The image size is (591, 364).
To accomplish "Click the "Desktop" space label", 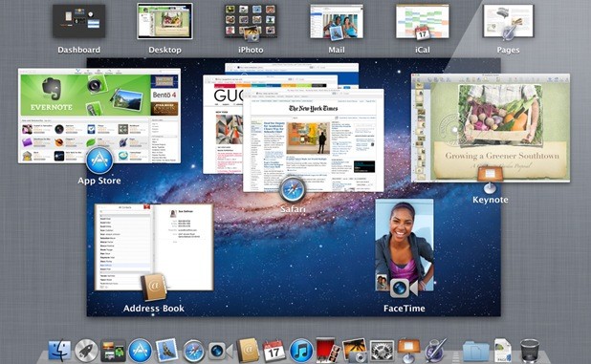I will pyautogui.click(x=164, y=50).
